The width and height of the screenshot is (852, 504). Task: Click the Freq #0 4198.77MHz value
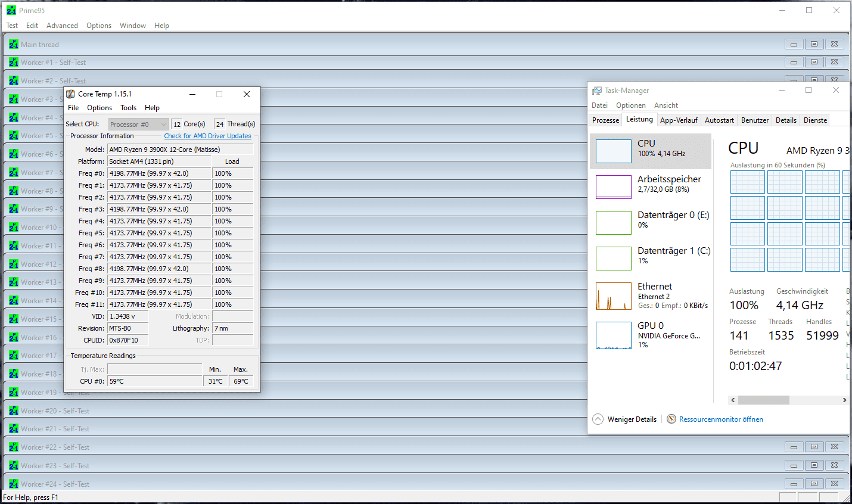pos(159,173)
